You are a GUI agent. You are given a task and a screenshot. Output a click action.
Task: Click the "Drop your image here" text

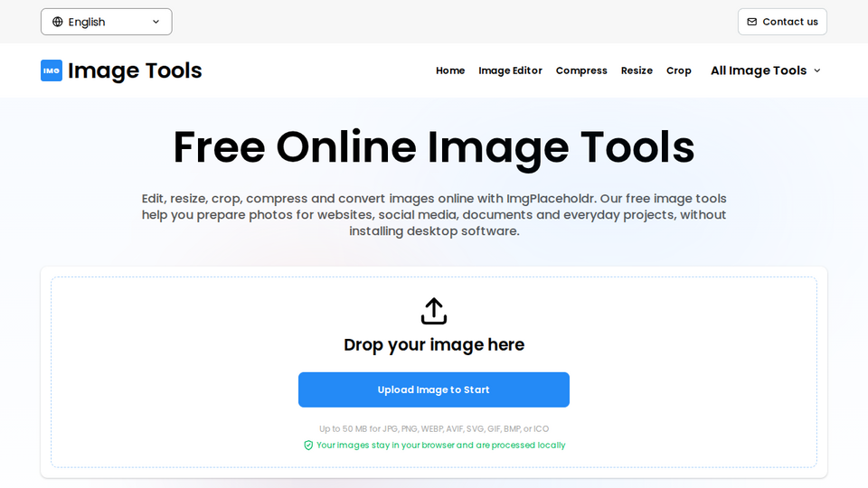coord(434,344)
